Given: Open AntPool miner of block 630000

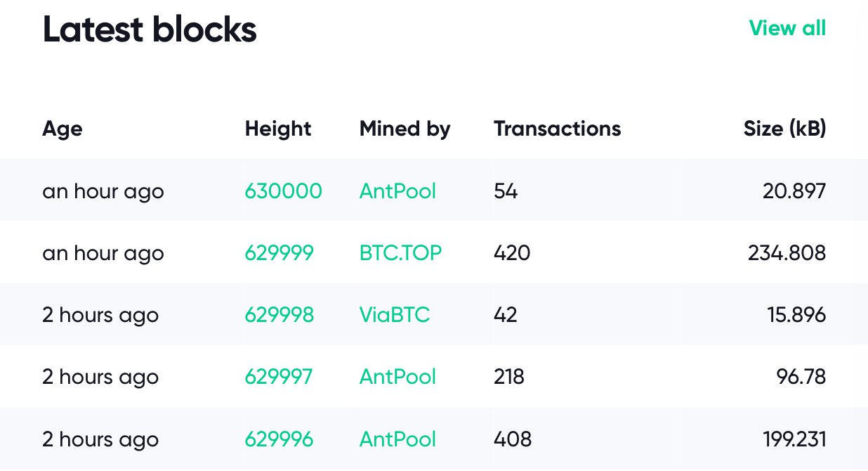Looking at the screenshot, I should [397, 191].
